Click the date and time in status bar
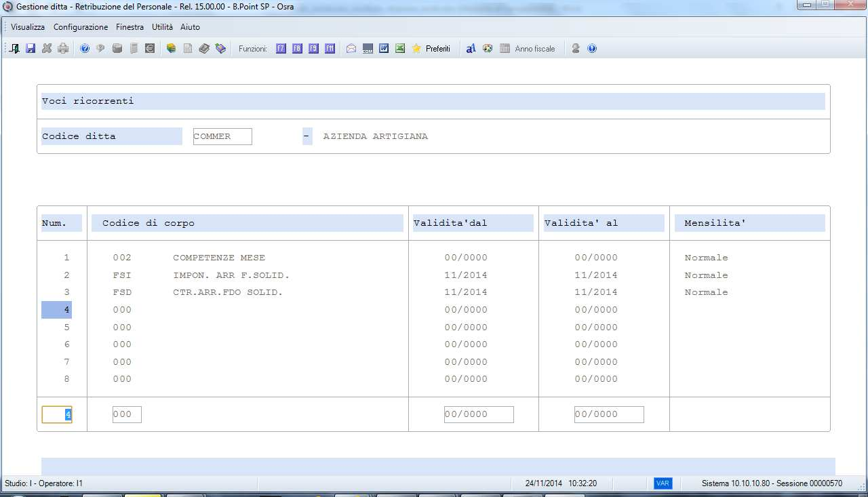Image resolution: width=868 pixels, height=497 pixels. (x=561, y=483)
